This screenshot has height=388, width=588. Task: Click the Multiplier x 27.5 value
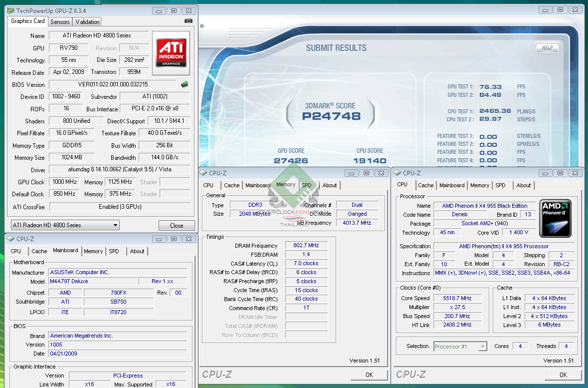coord(457,307)
